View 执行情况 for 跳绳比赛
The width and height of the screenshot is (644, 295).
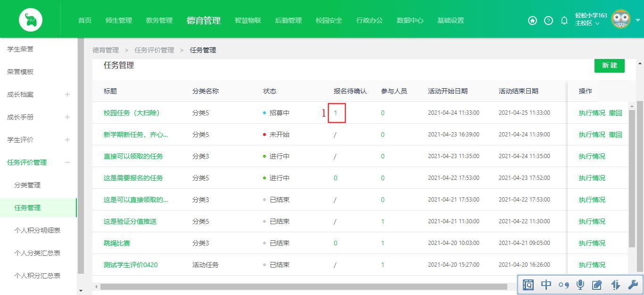coord(592,243)
